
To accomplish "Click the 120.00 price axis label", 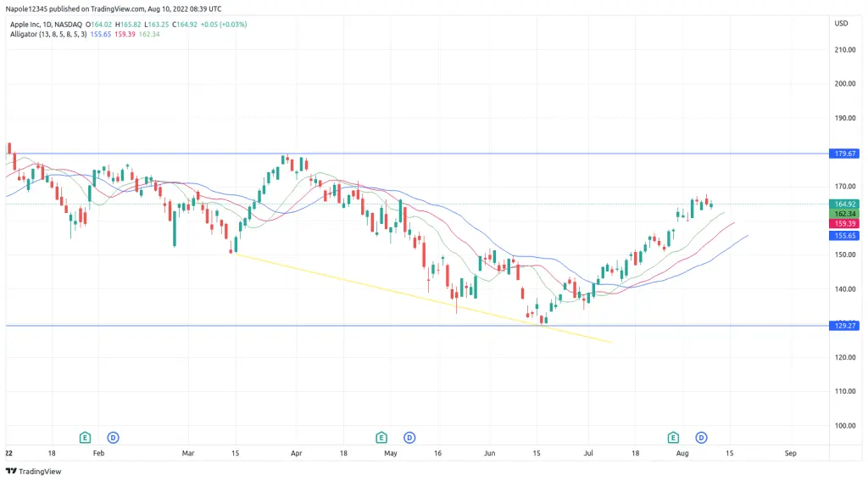I will [845, 357].
